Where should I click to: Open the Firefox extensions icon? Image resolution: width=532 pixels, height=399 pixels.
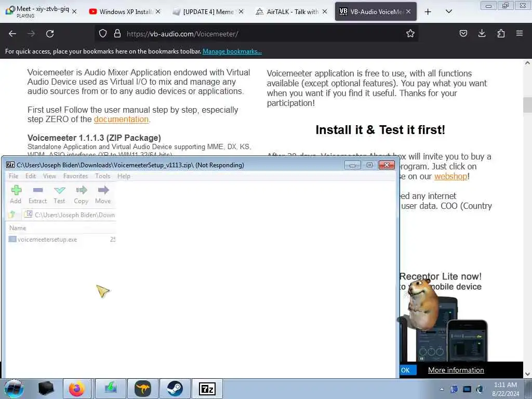501,34
